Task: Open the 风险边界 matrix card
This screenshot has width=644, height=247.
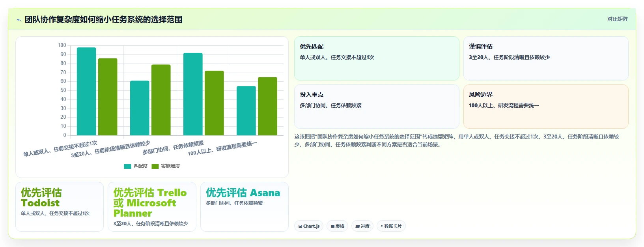Action: (x=546, y=107)
